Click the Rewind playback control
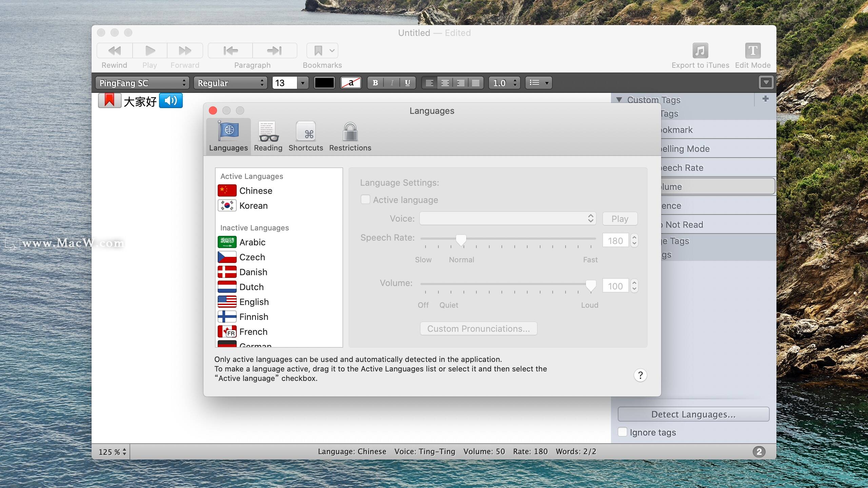Viewport: 868px width, 488px height. point(115,50)
